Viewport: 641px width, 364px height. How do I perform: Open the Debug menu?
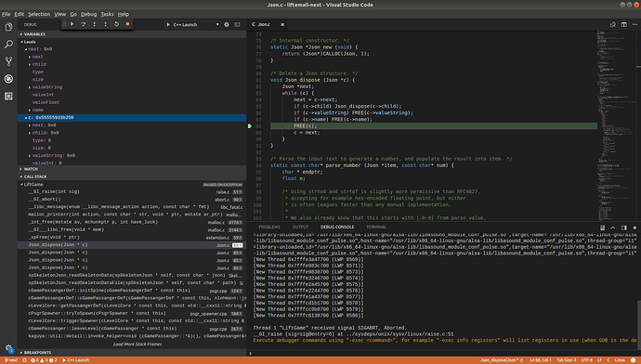click(x=88, y=14)
